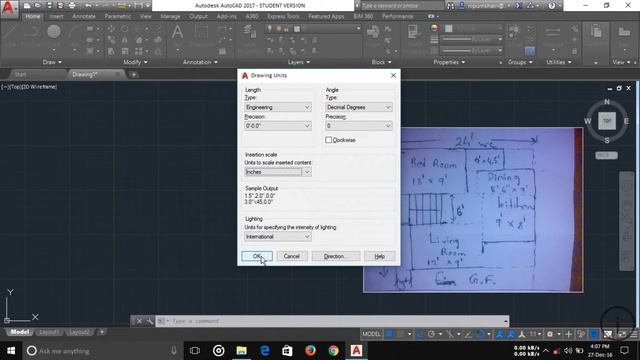Click the Help button in Drawing Units dialog

(x=380, y=256)
